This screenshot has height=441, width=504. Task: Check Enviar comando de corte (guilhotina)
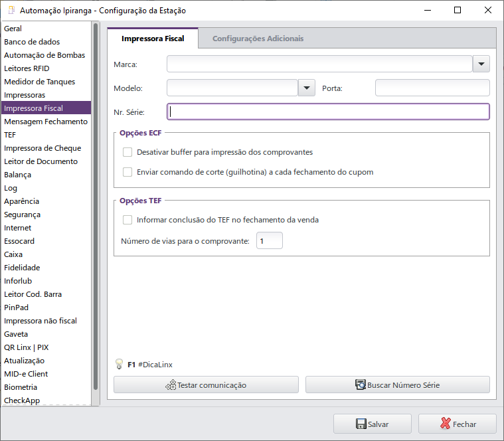tap(127, 172)
